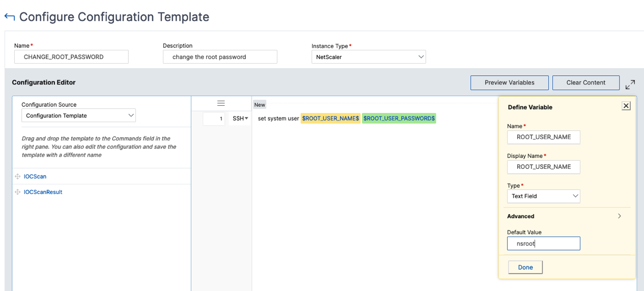Viewport: 644px width, 291px height.
Task: Click the back arrow beside page title
Action: (10, 17)
